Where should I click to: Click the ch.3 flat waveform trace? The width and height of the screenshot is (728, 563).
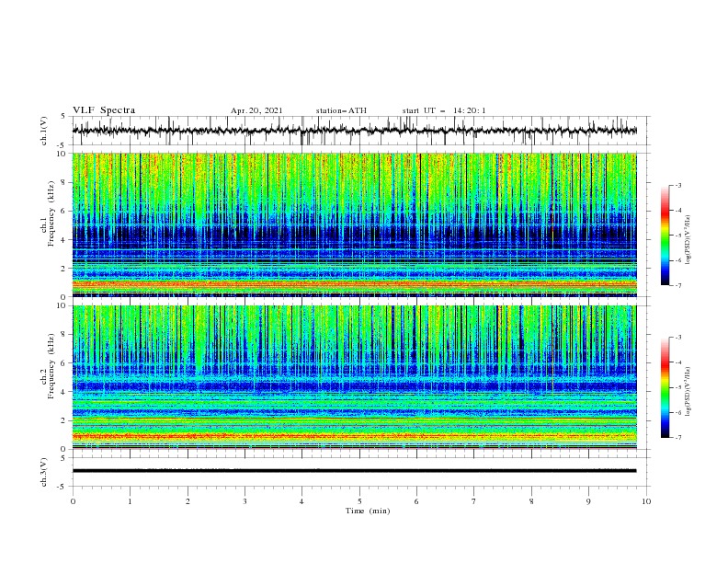tap(354, 471)
